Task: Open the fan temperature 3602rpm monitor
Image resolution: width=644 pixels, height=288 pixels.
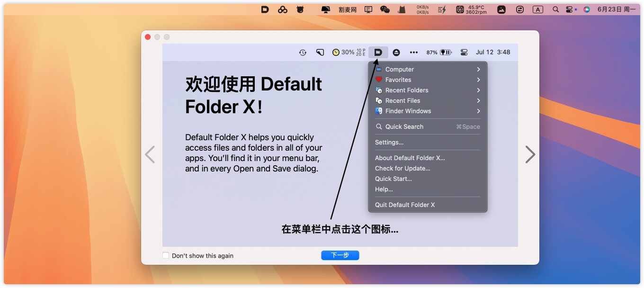Action: coord(472,9)
